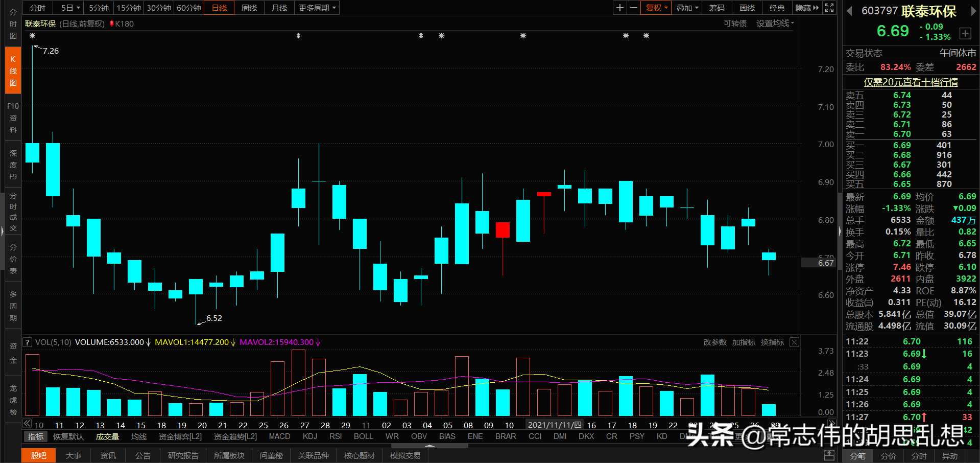Open the 分价 tab in quote panel
Image resolution: width=980 pixels, height=463 pixels.
(888, 456)
